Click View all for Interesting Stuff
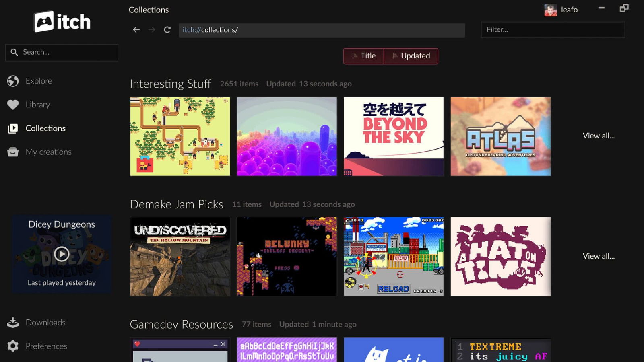644x362 pixels. 599,136
